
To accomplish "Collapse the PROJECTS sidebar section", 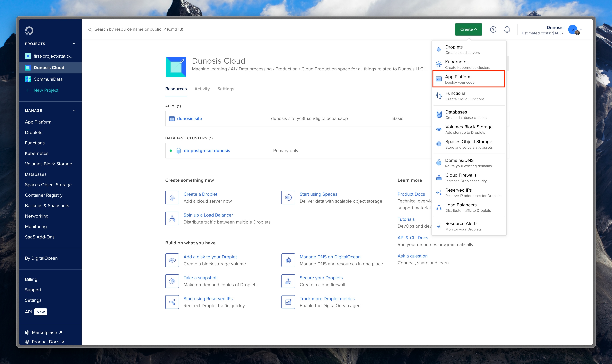I will 74,44.
